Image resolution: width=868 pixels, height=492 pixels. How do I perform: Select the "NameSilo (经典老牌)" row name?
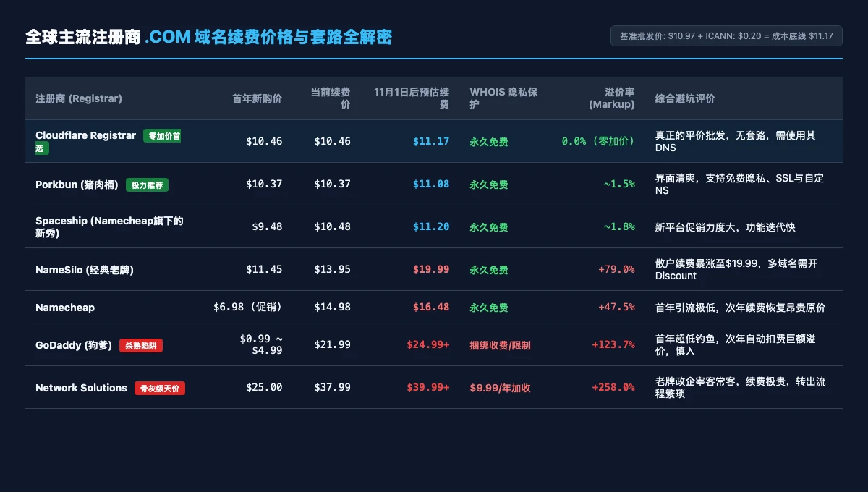click(85, 270)
